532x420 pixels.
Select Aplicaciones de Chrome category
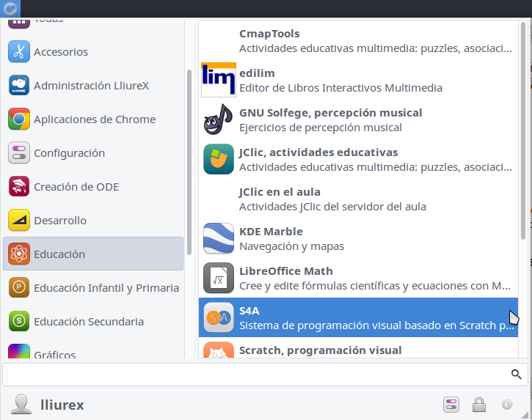coord(94,119)
